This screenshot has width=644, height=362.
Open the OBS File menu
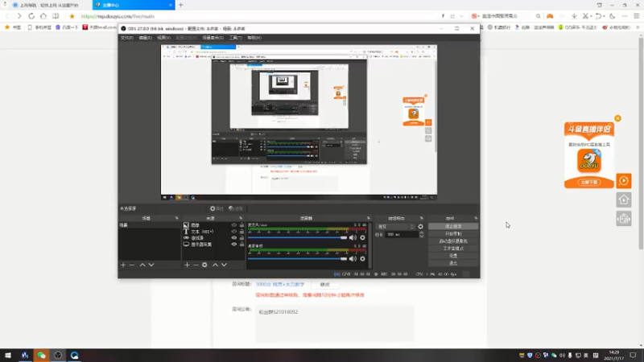127,38
